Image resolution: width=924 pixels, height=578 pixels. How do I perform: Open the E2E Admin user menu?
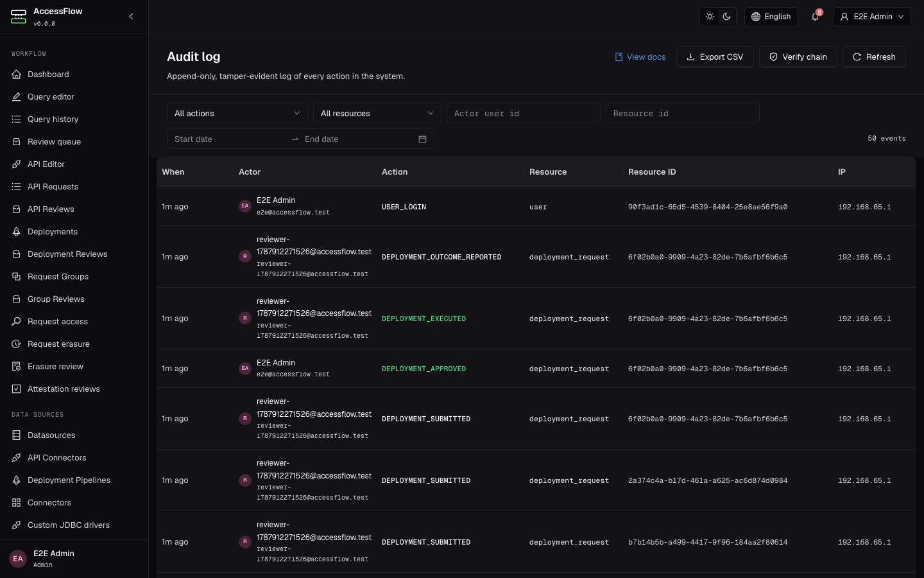click(873, 17)
